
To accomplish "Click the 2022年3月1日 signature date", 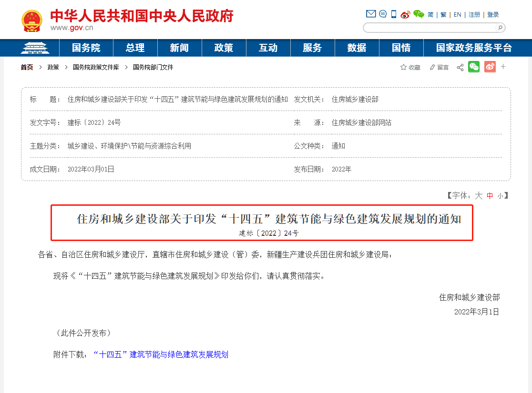I will coord(477,312).
